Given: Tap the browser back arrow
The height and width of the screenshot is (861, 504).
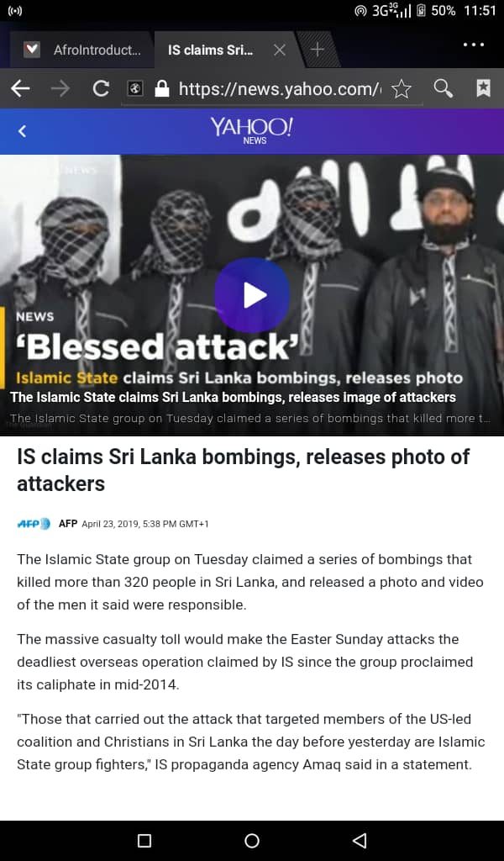Looking at the screenshot, I should pos(20,87).
